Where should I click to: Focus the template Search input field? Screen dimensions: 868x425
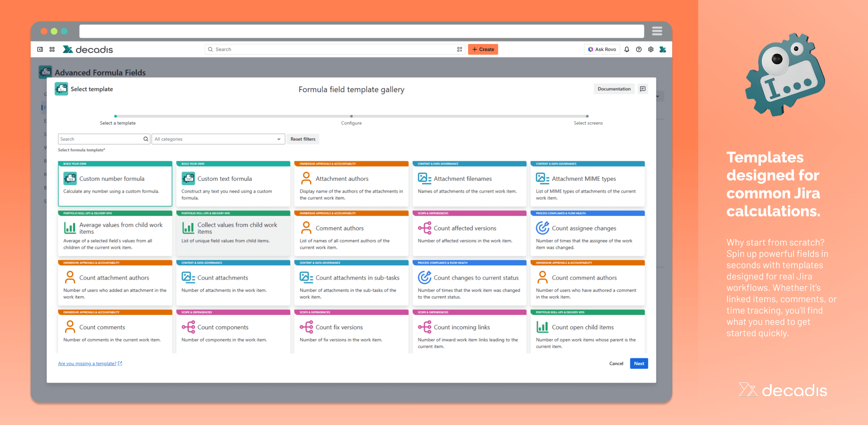click(x=100, y=139)
